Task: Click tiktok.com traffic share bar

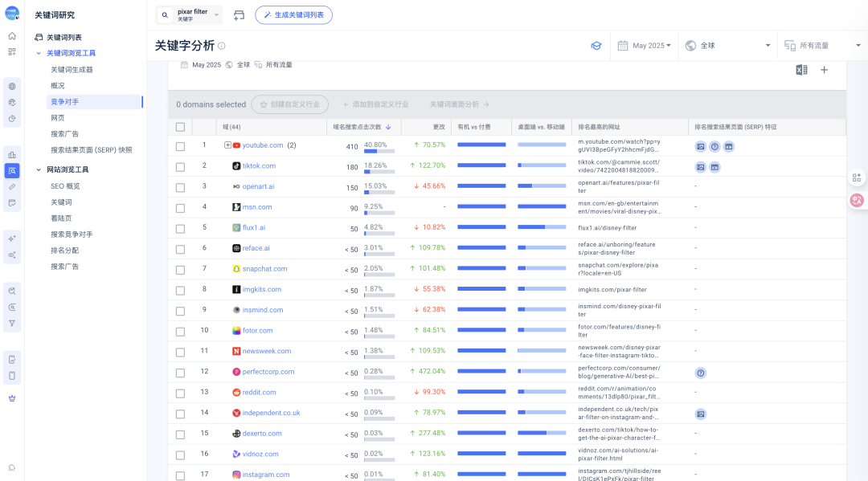Action: coord(379,171)
